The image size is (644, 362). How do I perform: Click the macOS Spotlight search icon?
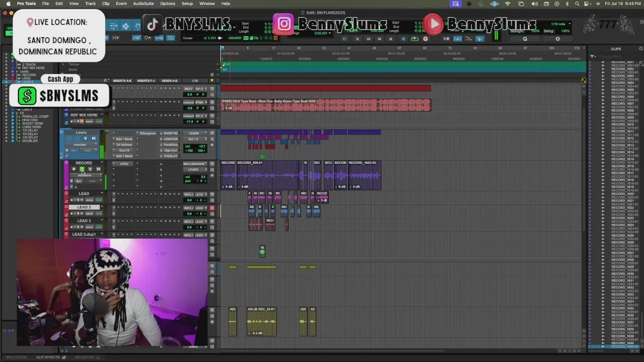click(577, 4)
